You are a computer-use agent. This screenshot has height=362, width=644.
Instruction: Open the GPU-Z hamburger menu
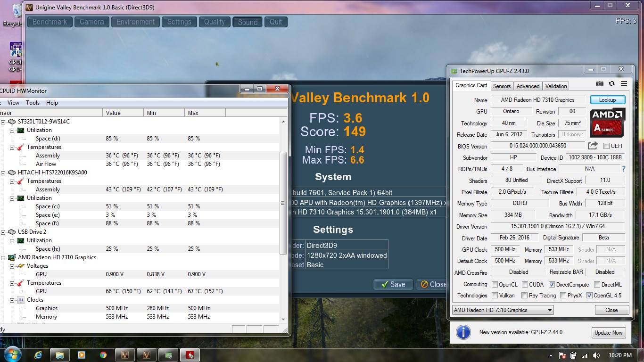click(x=624, y=84)
